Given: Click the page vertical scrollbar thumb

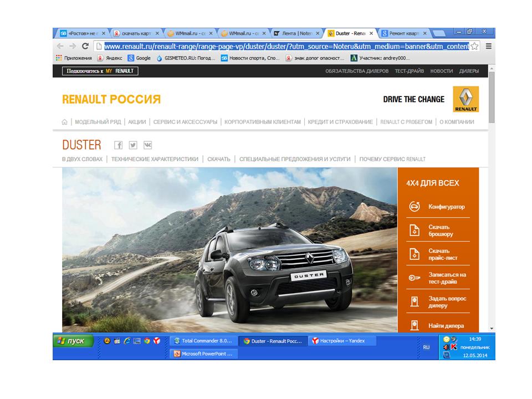Looking at the screenshot, I should (492, 98).
